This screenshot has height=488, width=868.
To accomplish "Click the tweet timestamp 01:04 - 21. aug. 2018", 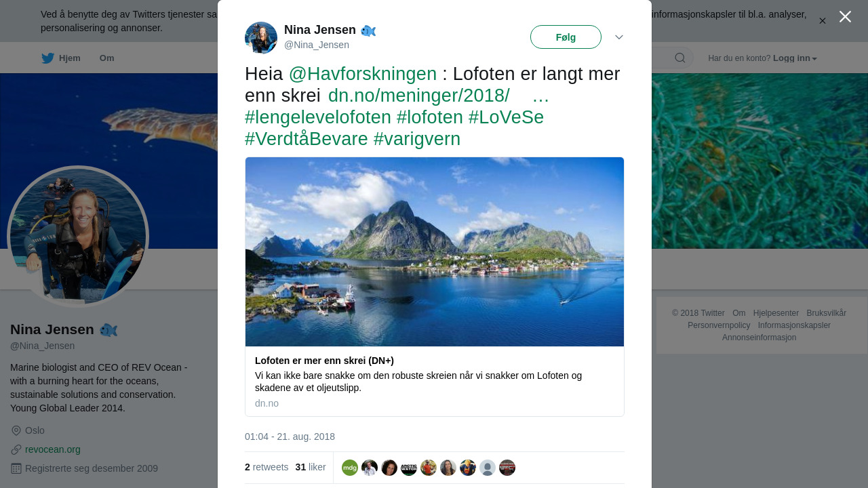I will tap(290, 436).
